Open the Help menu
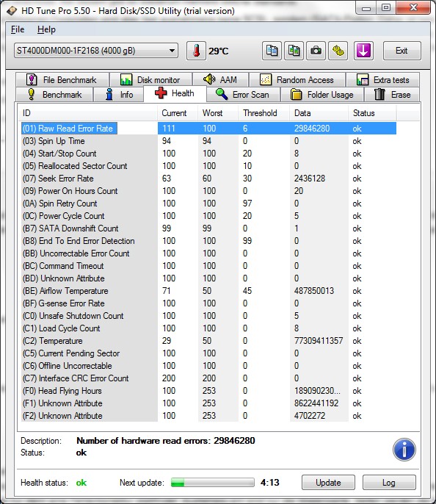Screen dimensions: 436x504 coord(46,29)
